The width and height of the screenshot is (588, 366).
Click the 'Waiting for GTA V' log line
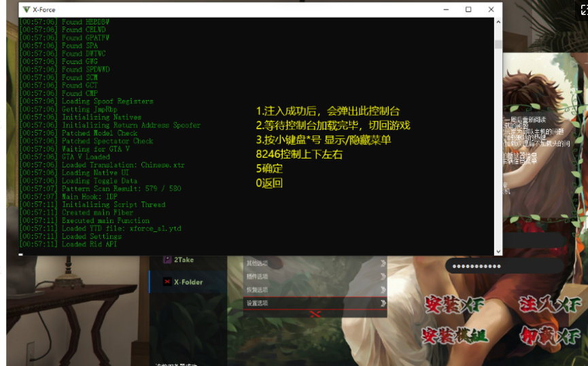pos(74,149)
